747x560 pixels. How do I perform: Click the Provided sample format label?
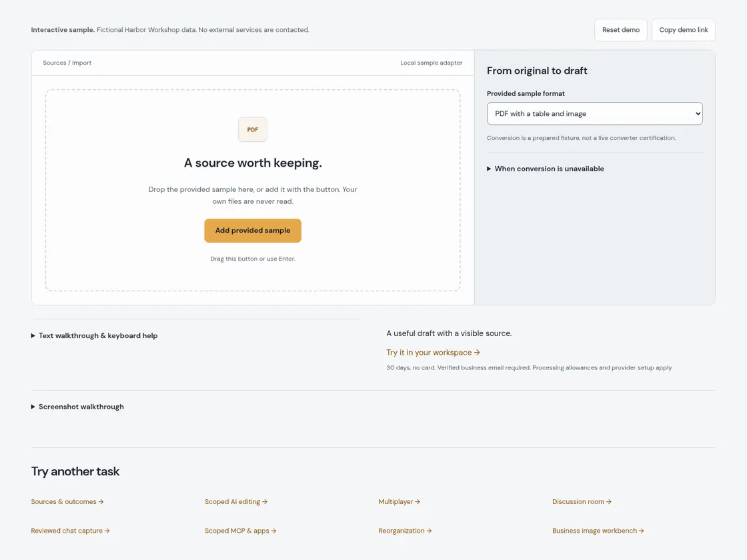pyautogui.click(x=526, y=94)
